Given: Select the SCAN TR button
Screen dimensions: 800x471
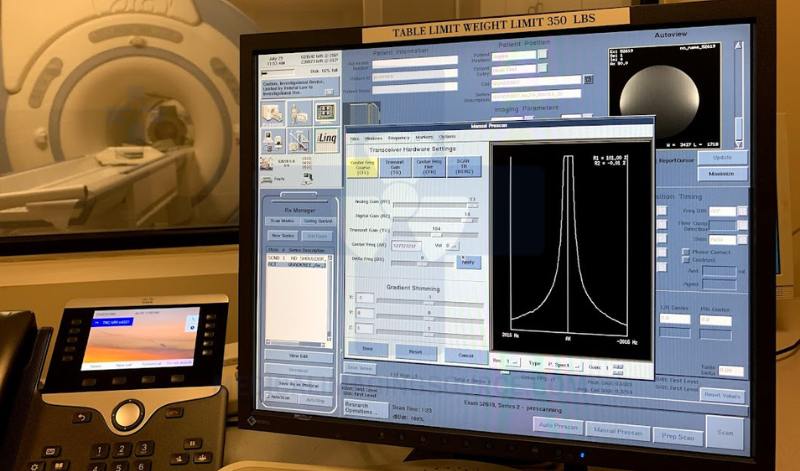Looking at the screenshot, I should 464,167.
